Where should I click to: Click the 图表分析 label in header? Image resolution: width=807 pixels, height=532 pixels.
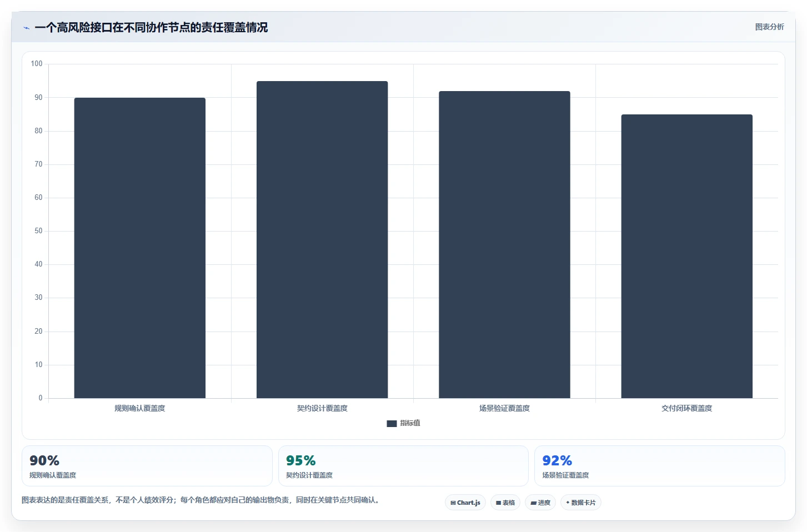pyautogui.click(x=769, y=27)
